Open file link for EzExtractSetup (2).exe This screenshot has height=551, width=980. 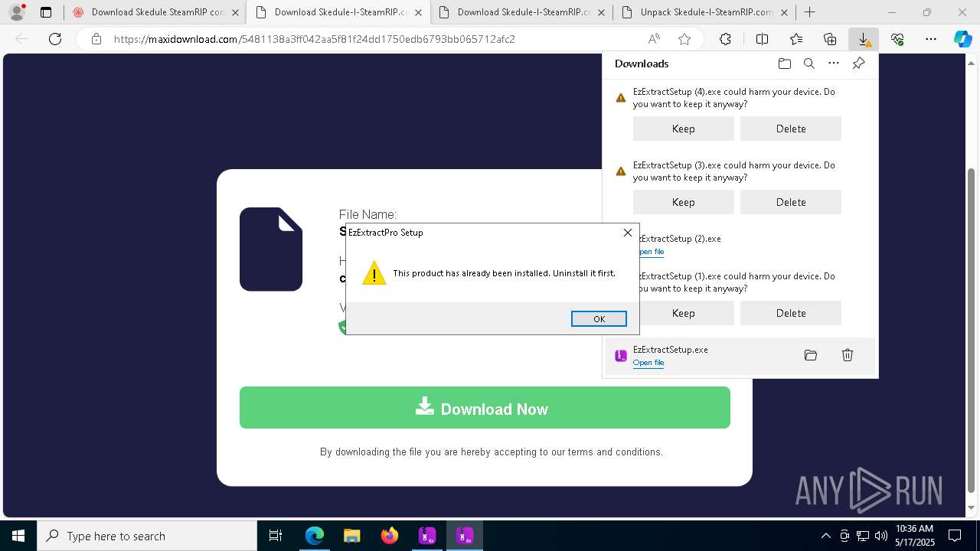tap(652, 252)
